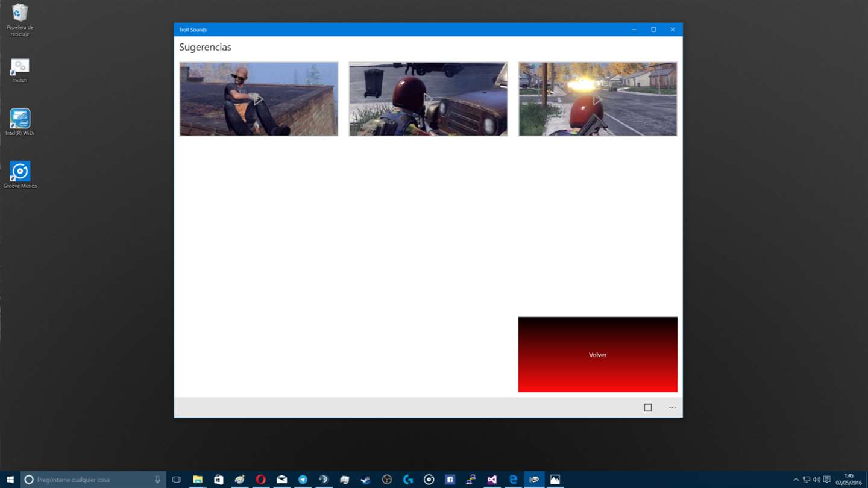Play the red helmet beside car video
The image size is (868, 488).
coord(428,99)
